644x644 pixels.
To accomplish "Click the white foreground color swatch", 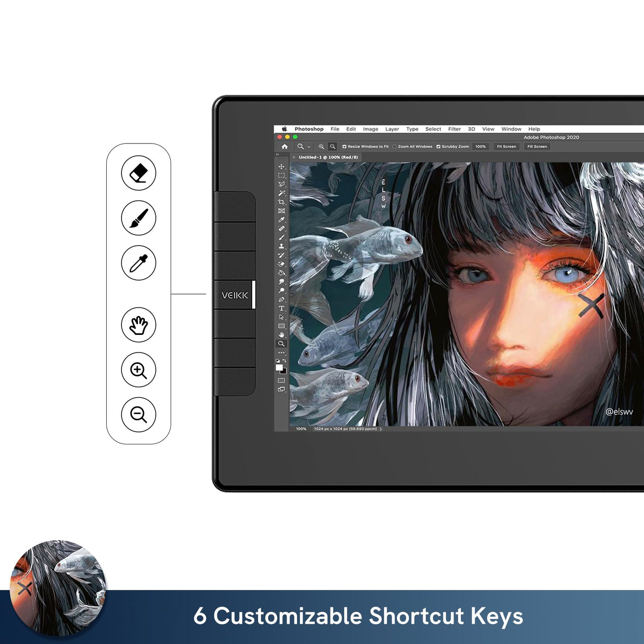I will point(279,367).
